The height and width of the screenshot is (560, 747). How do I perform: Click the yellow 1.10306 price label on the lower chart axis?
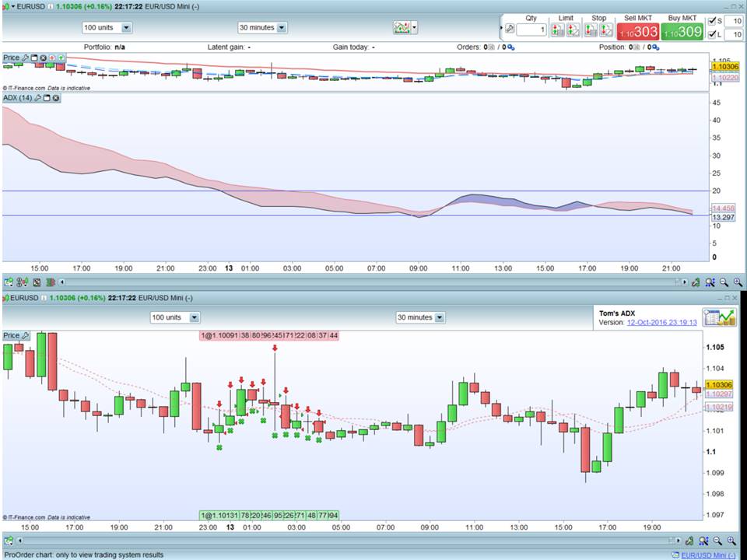click(719, 385)
